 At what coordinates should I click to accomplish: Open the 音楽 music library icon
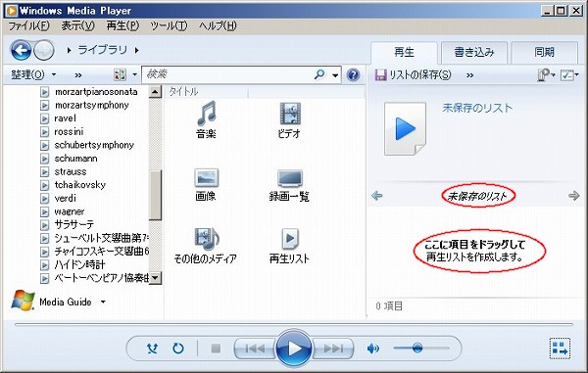click(x=206, y=119)
